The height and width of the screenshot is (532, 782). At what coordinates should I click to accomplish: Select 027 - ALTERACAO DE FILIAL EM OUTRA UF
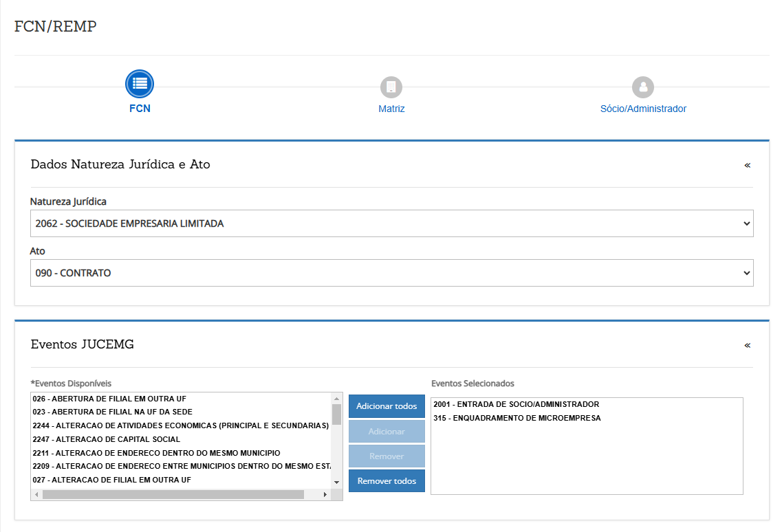coord(181,480)
